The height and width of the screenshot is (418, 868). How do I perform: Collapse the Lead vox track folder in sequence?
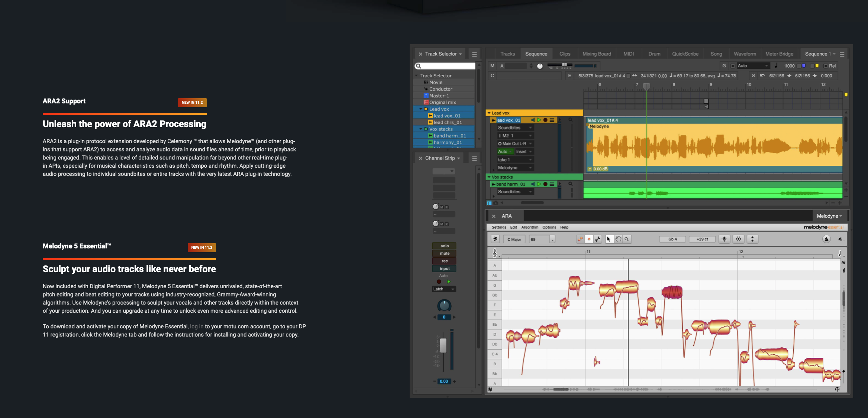tap(489, 113)
